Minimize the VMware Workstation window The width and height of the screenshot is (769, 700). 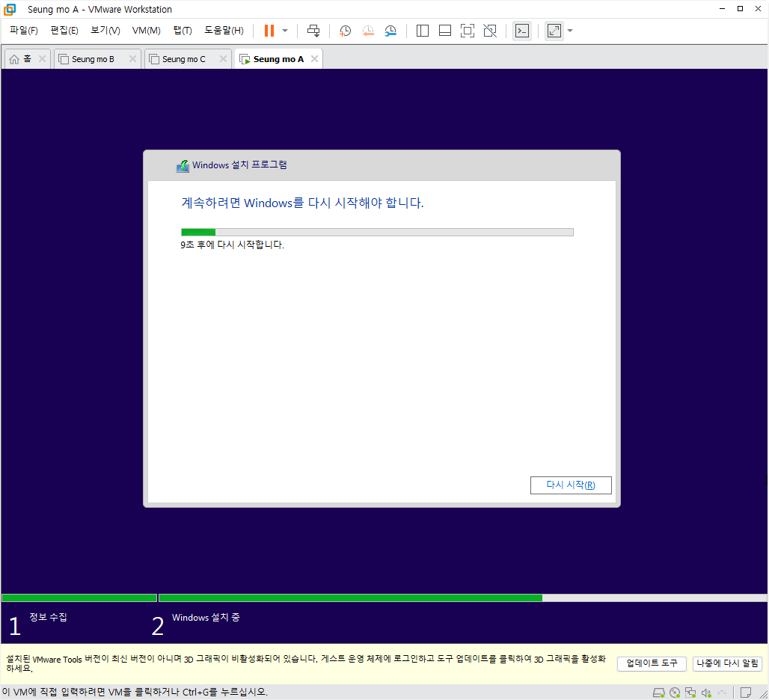tap(722, 9)
